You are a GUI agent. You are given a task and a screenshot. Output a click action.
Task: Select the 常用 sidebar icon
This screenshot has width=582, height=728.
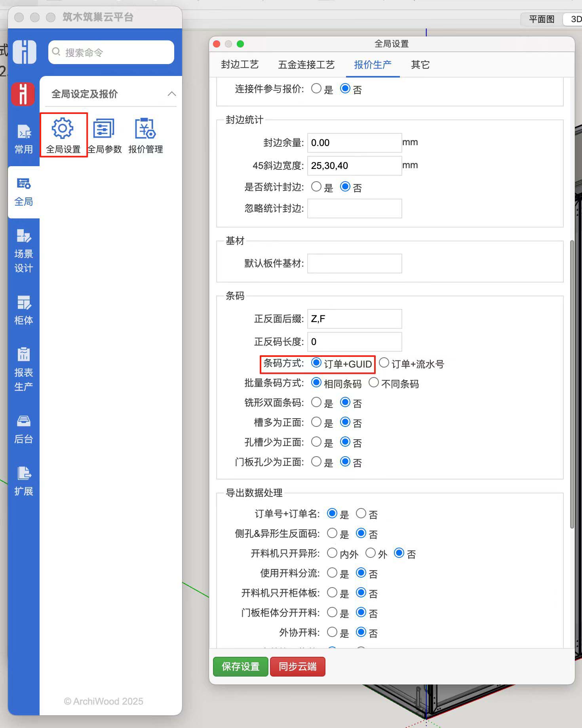tap(24, 138)
